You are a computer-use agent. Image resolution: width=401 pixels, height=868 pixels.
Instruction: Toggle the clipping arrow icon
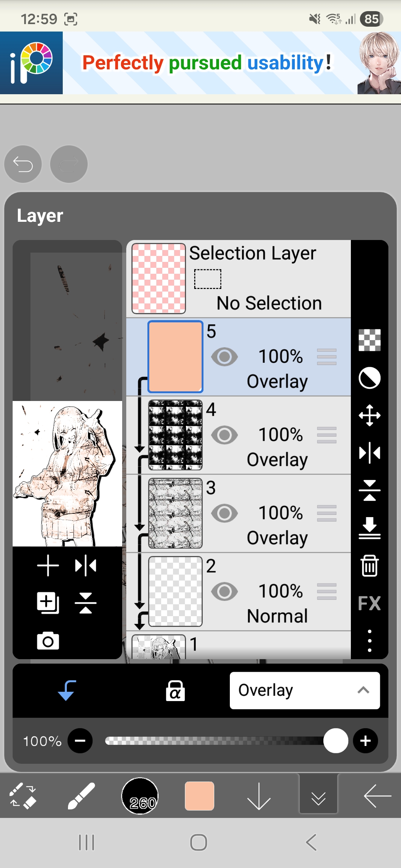pyautogui.click(x=67, y=690)
